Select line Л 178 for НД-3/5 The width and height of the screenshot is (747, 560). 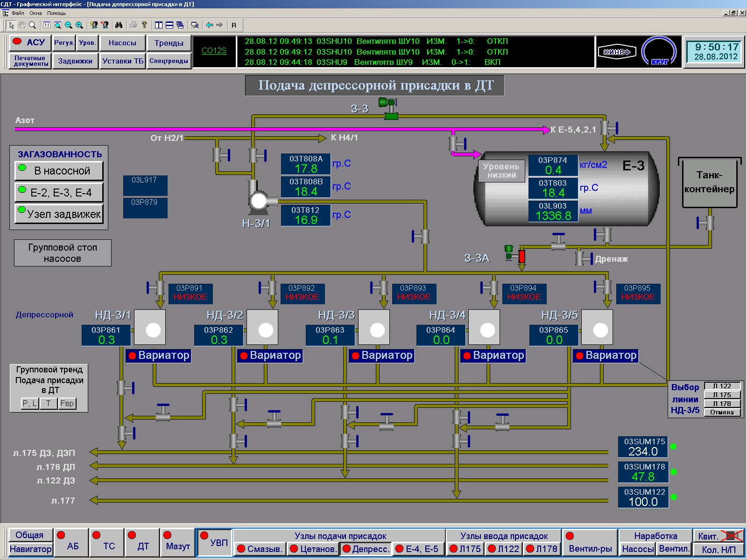pos(722,404)
